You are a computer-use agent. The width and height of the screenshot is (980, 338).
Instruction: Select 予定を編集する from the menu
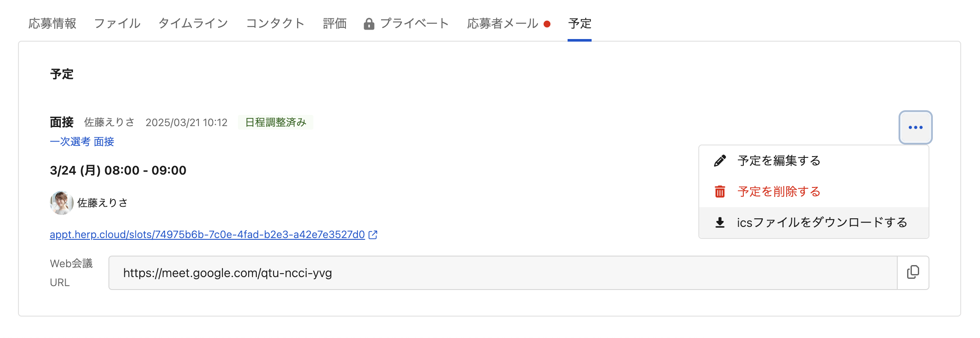click(x=779, y=161)
